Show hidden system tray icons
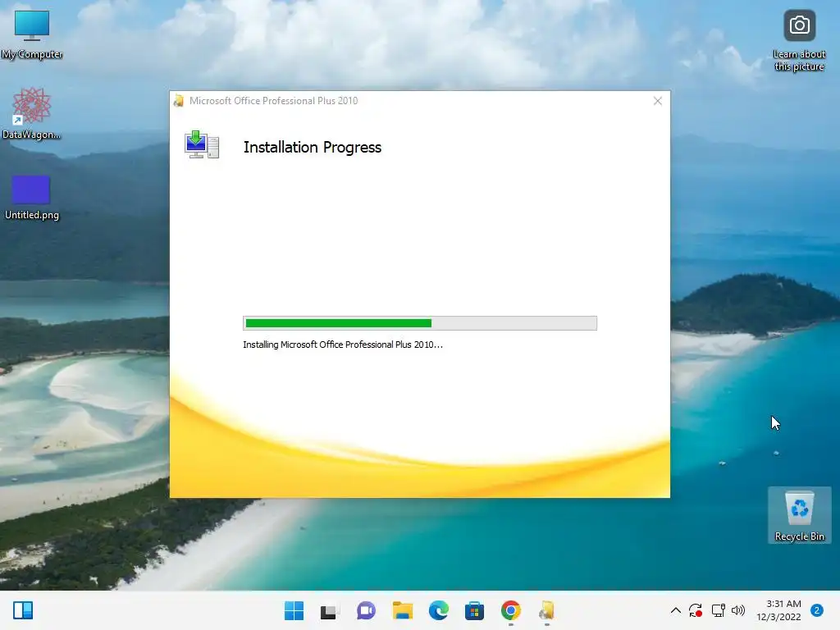840x630 pixels. [676, 610]
